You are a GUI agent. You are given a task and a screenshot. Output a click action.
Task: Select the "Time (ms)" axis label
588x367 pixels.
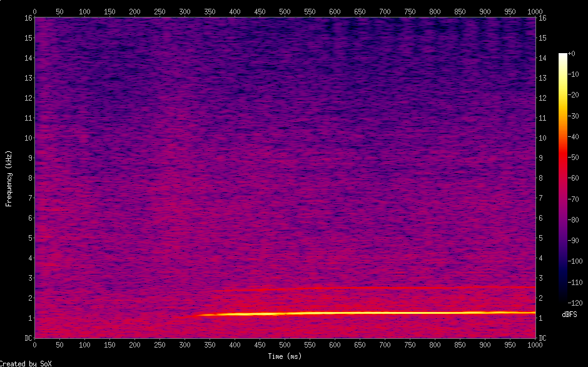click(285, 356)
